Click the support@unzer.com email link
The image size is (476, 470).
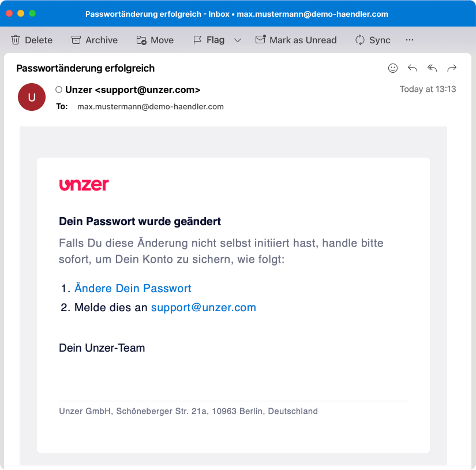(203, 307)
